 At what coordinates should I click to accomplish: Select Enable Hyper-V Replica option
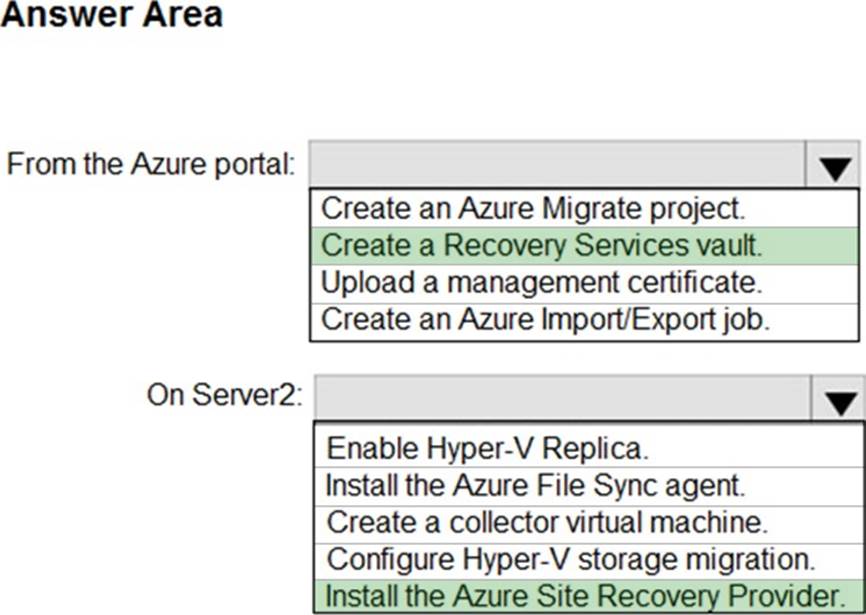click(589, 447)
